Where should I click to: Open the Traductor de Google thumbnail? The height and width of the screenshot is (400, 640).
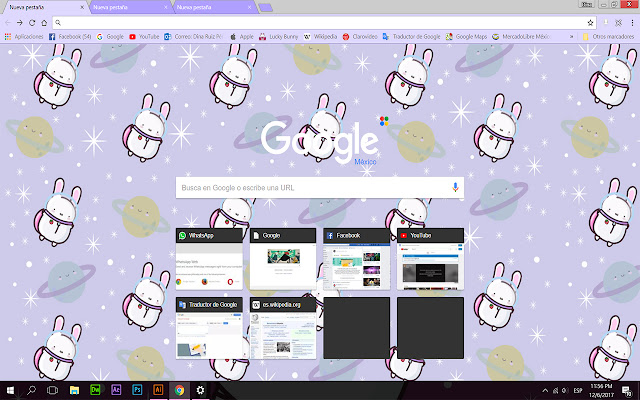coord(209,328)
